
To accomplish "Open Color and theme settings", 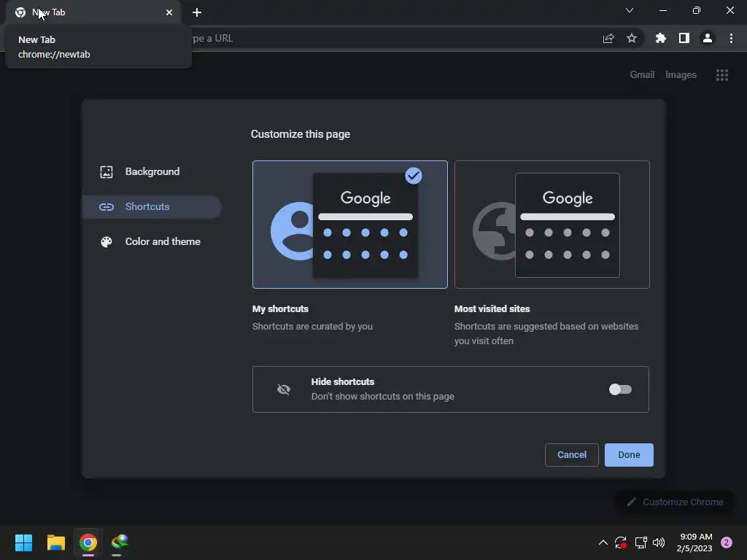I will coord(152,241).
